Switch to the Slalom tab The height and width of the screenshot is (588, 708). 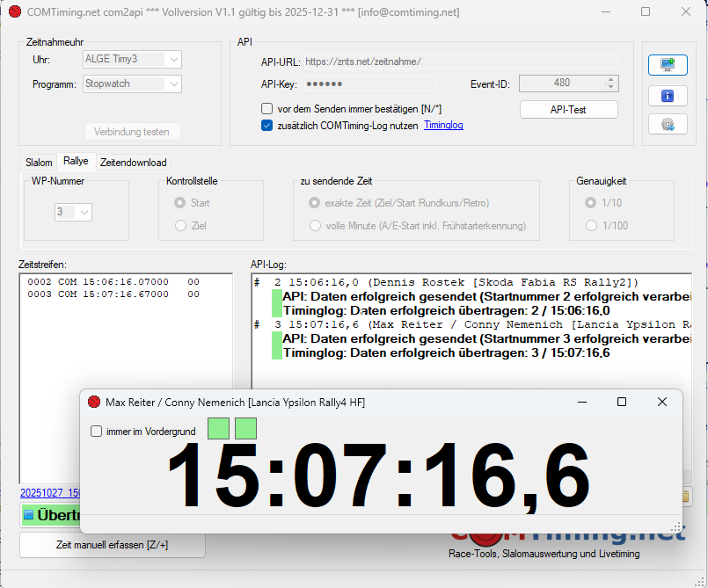click(39, 163)
